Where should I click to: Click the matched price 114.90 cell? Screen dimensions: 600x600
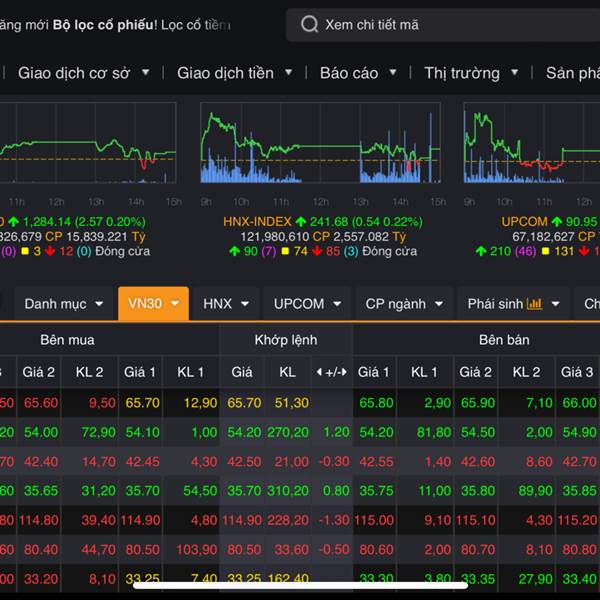(x=242, y=520)
